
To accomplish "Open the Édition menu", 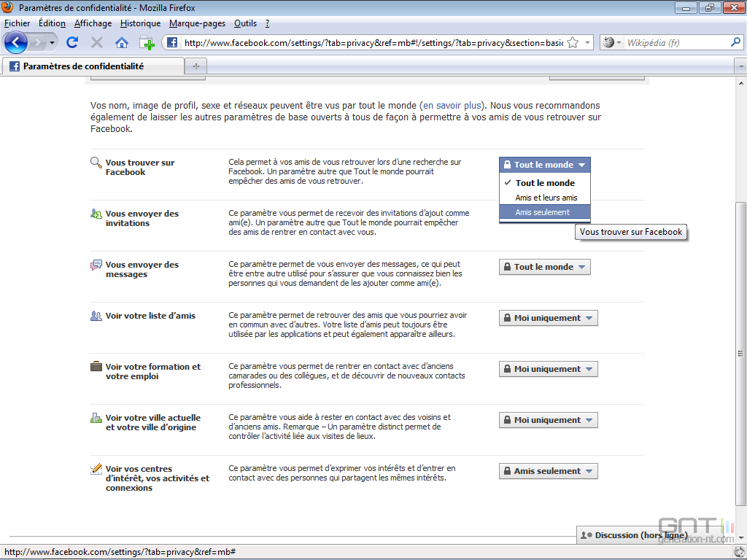I will (52, 23).
